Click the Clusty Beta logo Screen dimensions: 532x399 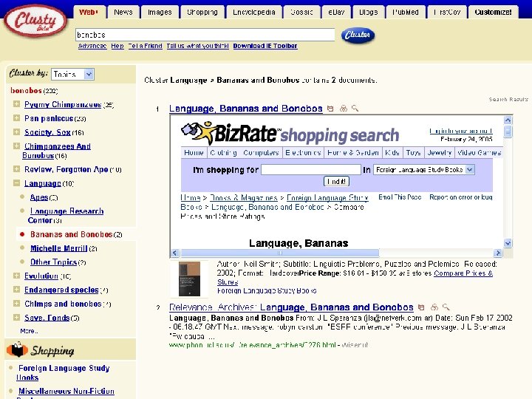(35, 21)
